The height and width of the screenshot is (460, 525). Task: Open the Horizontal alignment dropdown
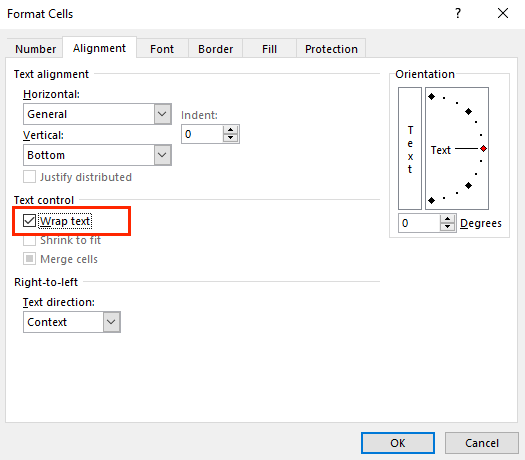coord(97,114)
